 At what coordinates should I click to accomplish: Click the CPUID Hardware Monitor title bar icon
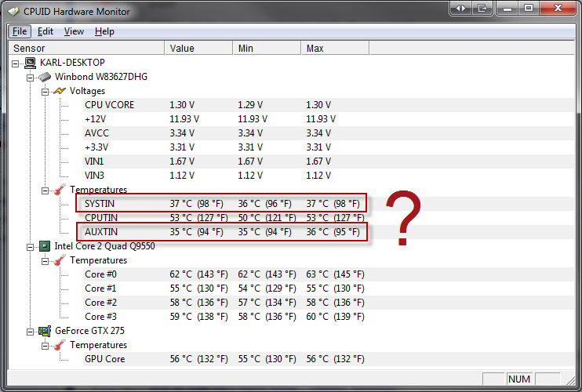point(13,12)
